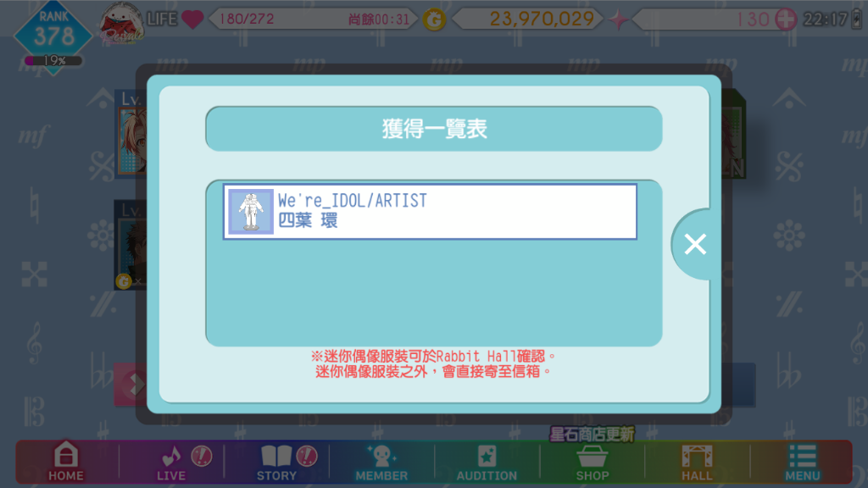Click the 19% rank progress bar
868x488 pixels.
coord(53,60)
